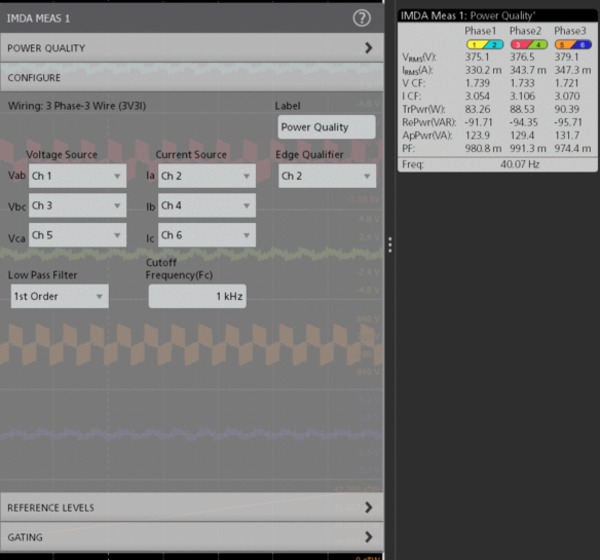Click the Phase2 I CF value 3.106
600x560 pixels.
coord(522,96)
